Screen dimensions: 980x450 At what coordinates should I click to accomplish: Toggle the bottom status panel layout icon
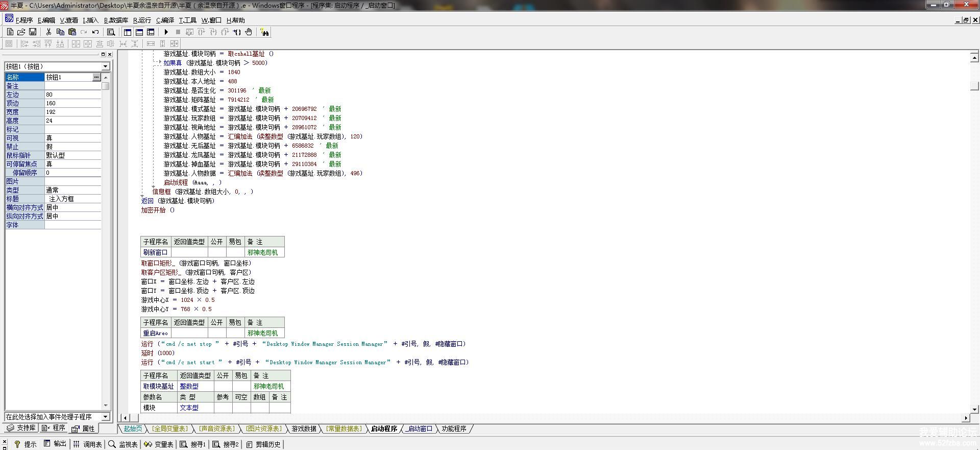click(139, 32)
